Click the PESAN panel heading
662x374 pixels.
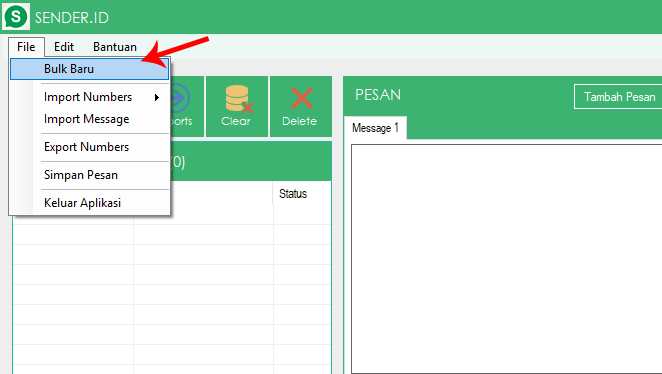pos(378,95)
